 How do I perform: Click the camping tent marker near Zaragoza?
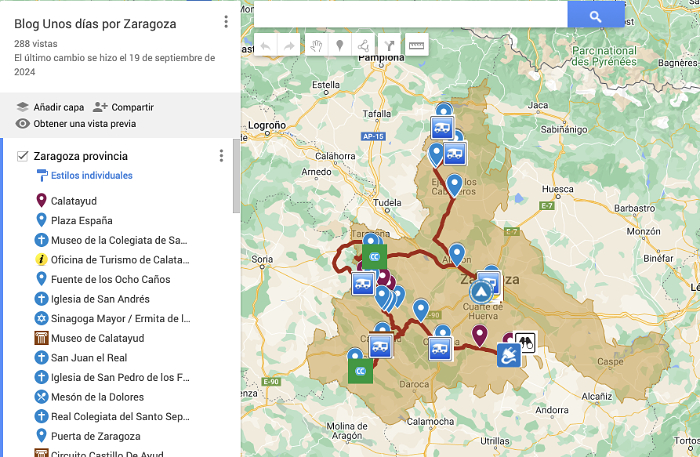pos(480,292)
